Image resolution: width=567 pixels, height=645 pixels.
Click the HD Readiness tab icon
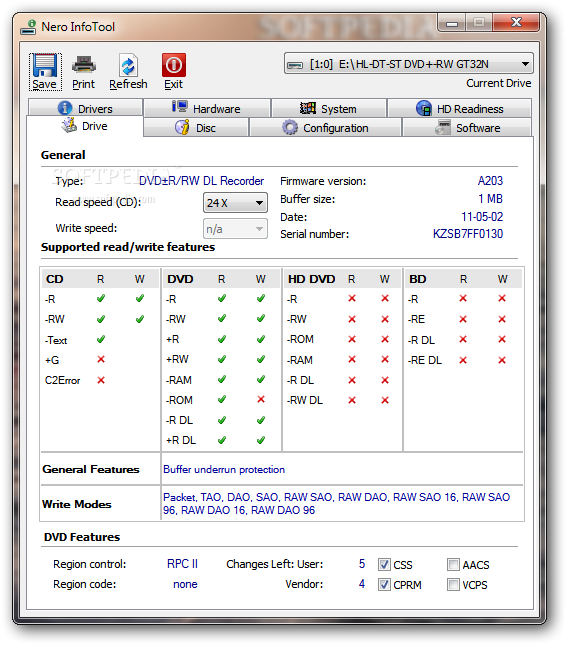(x=423, y=108)
